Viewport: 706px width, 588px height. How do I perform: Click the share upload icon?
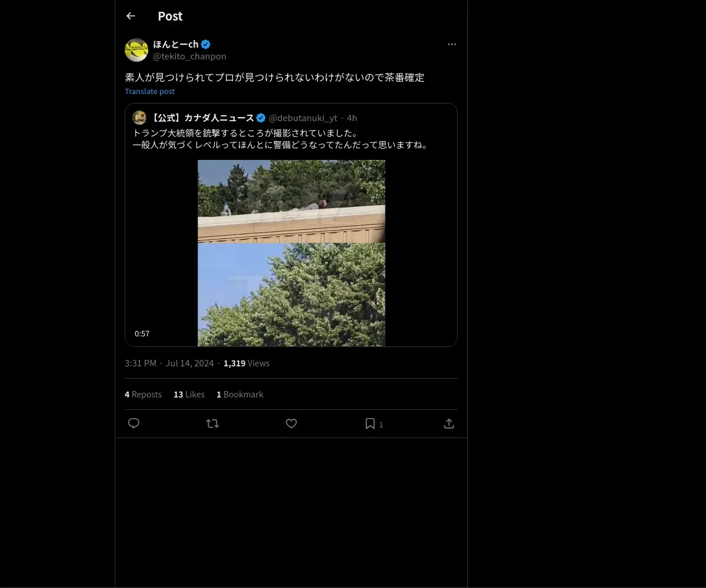pyautogui.click(x=449, y=423)
